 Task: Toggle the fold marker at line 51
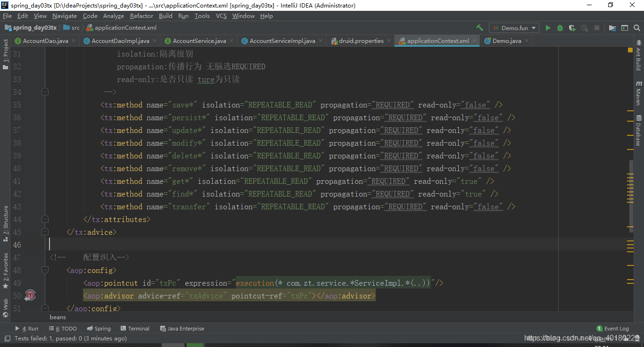(x=45, y=308)
